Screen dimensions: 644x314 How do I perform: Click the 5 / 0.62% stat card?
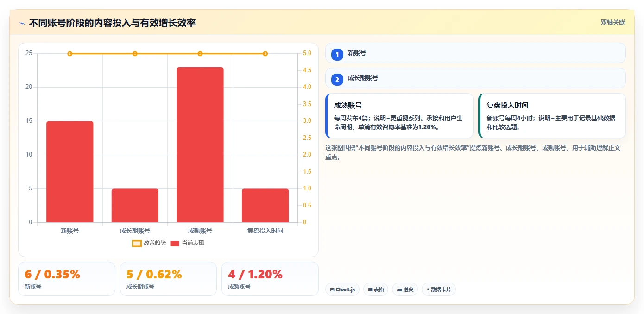[x=168, y=279]
